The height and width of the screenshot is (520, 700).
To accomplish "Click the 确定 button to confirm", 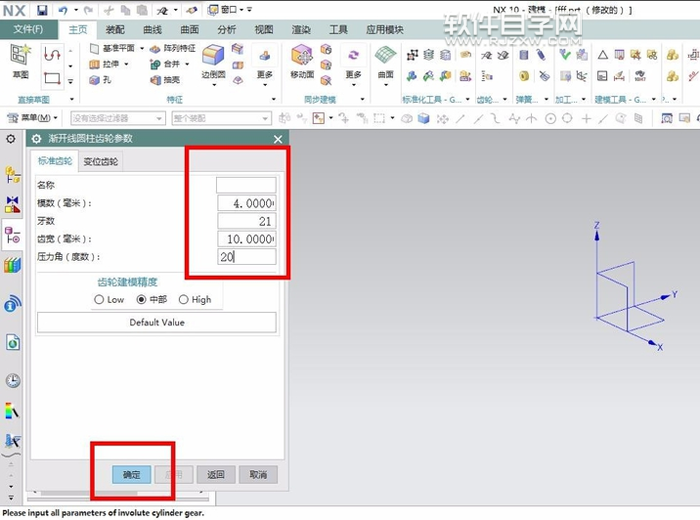I will tap(132, 475).
